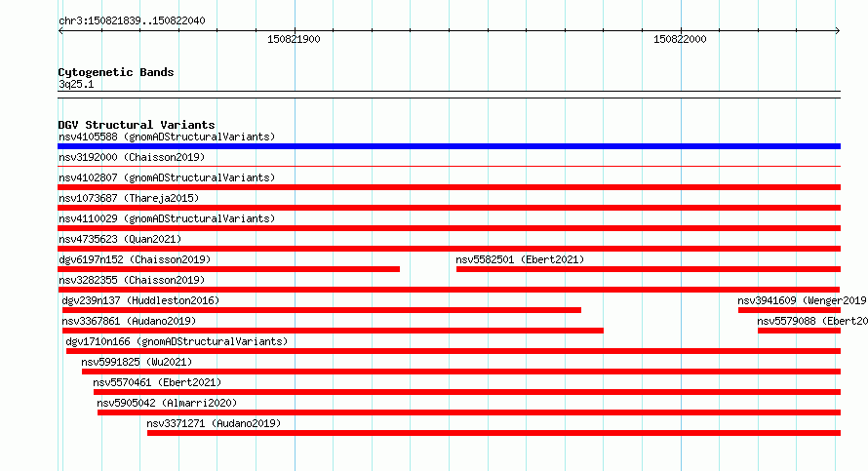
Task: Select the nsv3367861 (Audano2019) label
Action: [x=129, y=321]
